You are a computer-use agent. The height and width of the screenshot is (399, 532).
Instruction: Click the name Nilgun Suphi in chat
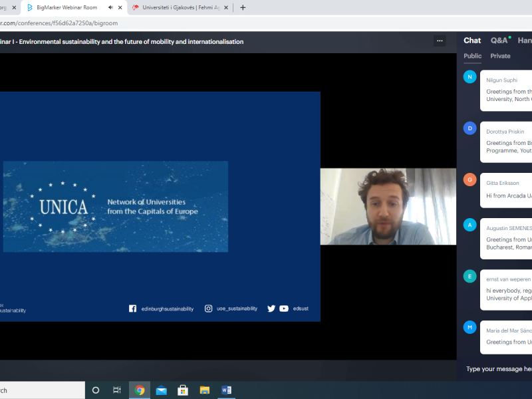501,80
